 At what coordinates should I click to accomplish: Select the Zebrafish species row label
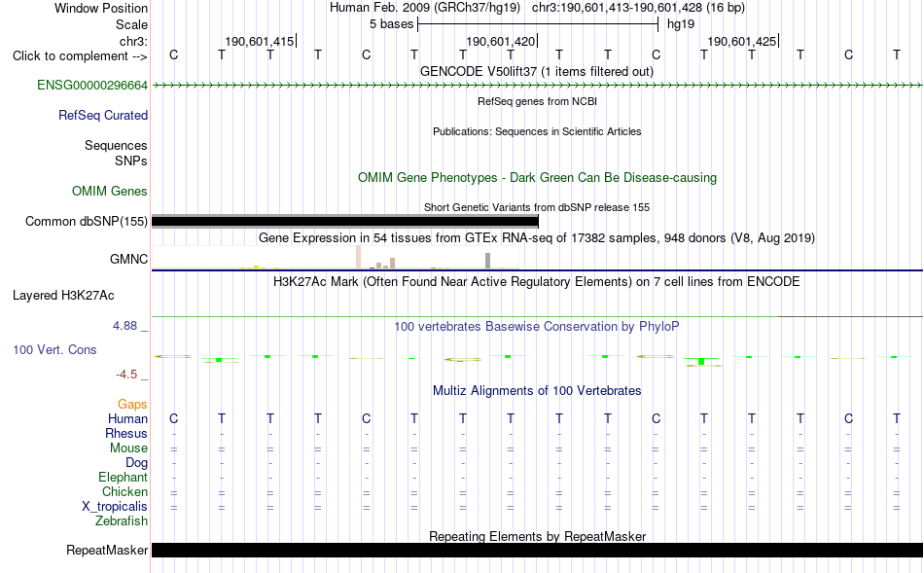(x=122, y=521)
